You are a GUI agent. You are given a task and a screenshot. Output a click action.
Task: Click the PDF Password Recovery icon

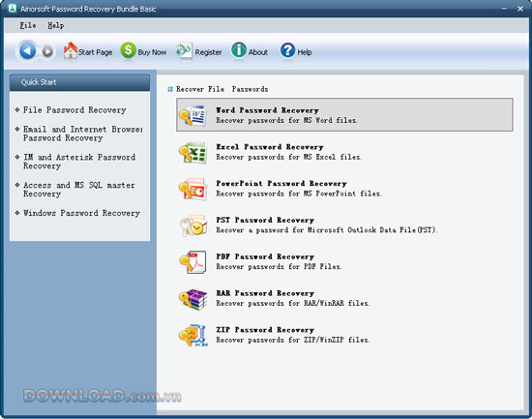pyautogui.click(x=192, y=262)
